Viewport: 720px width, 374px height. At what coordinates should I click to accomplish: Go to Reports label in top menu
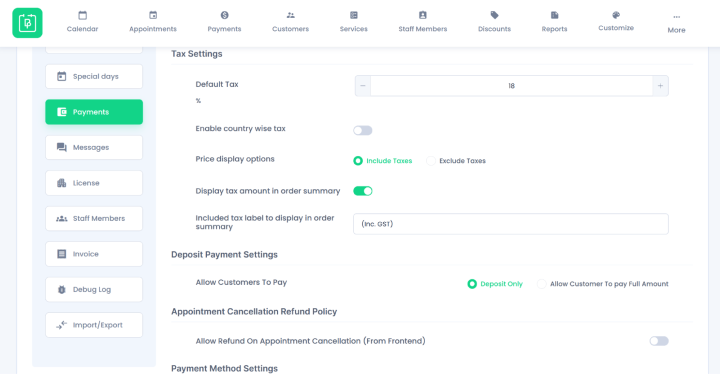pyautogui.click(x=555, y=29)
